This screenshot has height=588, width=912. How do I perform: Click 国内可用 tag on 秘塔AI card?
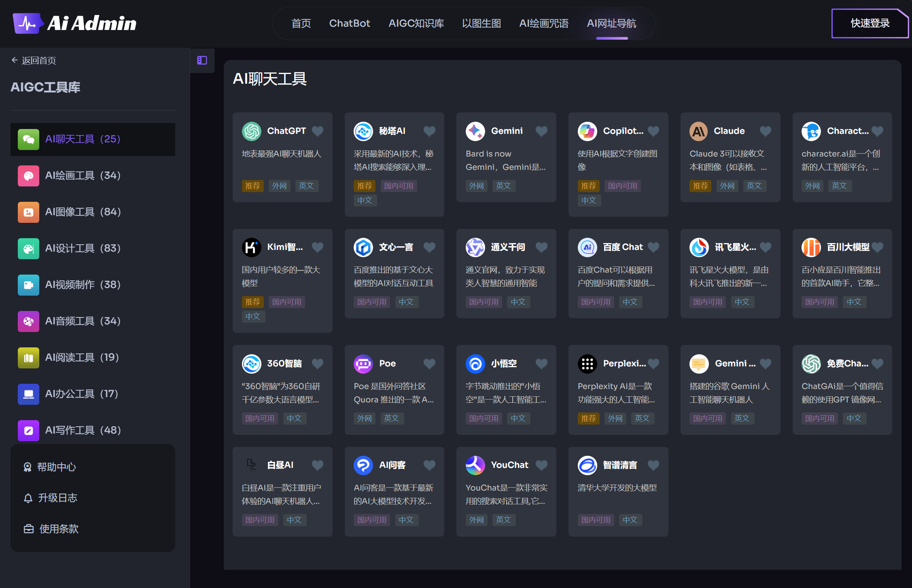399,186
